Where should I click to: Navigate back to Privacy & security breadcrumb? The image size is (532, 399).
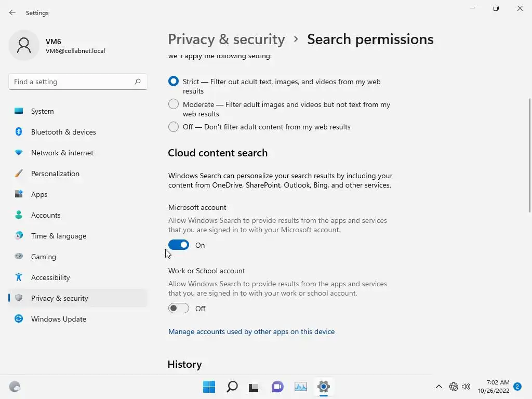tap(227, 39)
